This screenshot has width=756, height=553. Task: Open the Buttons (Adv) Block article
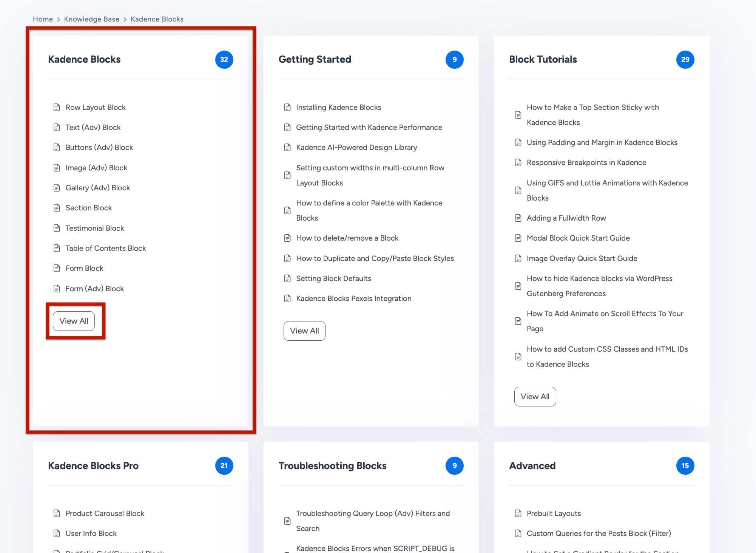tap(99, 147)
